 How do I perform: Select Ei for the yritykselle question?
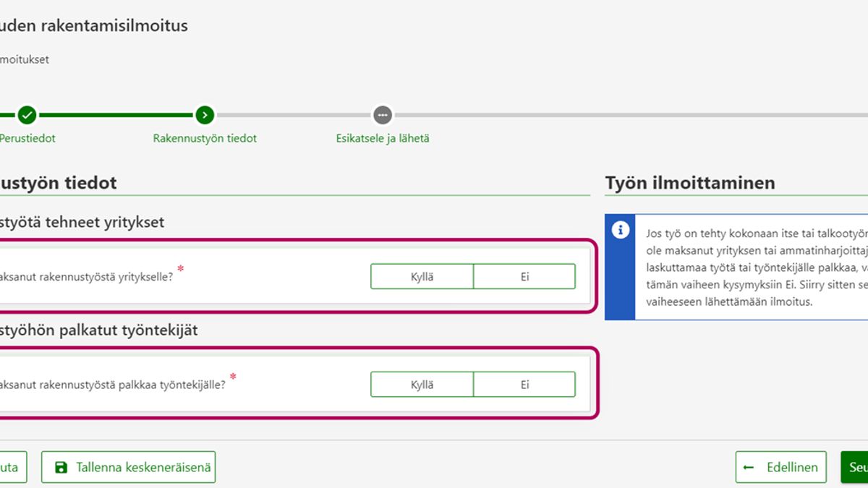coord(524,276)
